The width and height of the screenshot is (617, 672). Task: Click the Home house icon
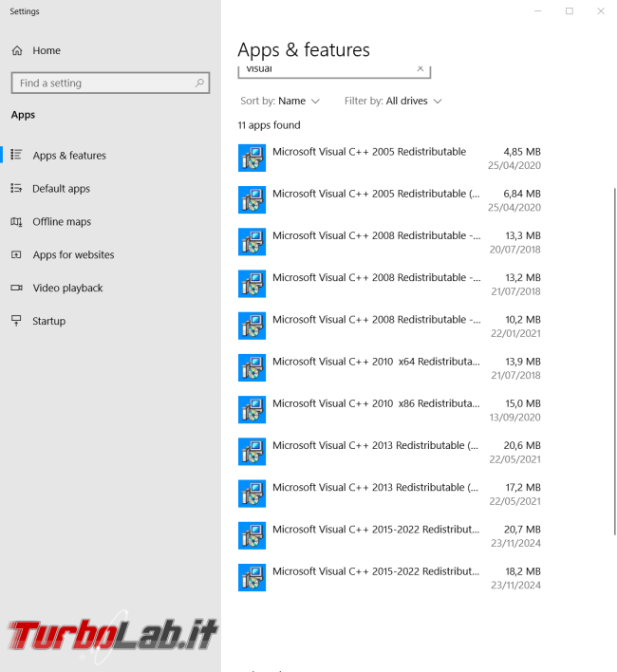pyautogui.click(x=17, y=50)
